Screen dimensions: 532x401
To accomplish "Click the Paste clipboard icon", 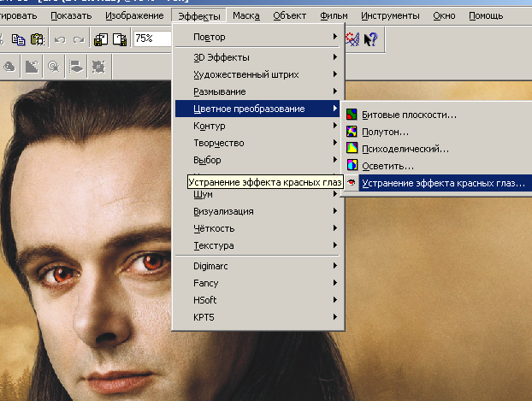I will tap(38, 39).
